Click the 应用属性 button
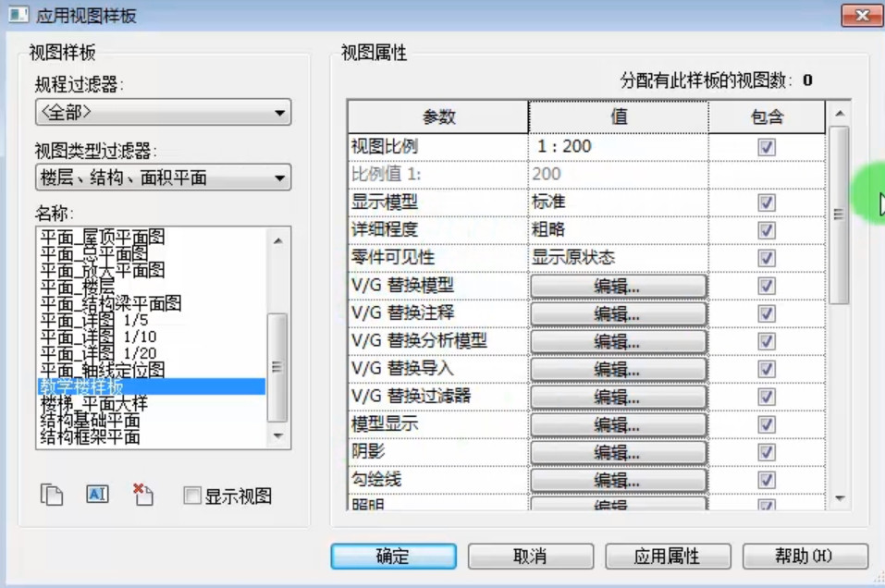The image size is (885, 588). [668, 557]
